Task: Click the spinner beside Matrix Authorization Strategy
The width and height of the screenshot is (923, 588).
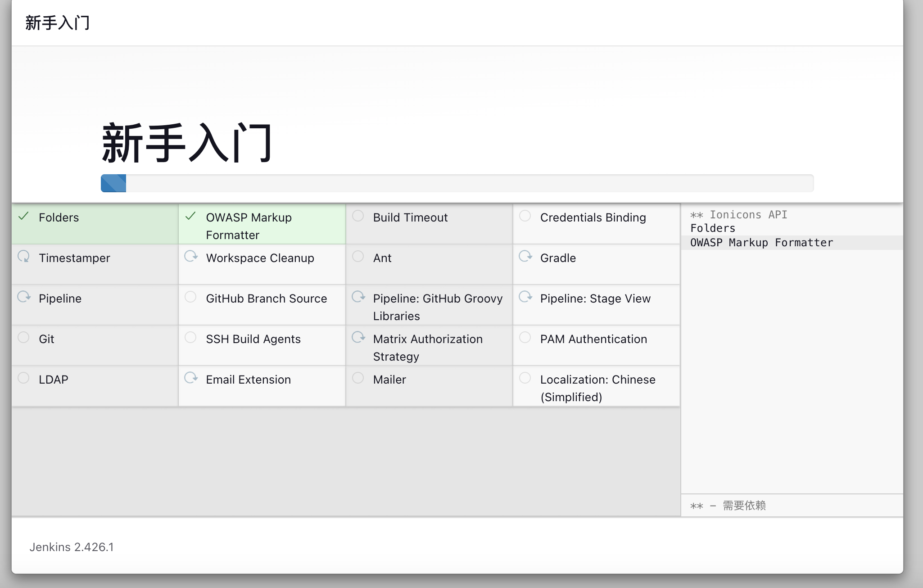Action: click(358, 337)
